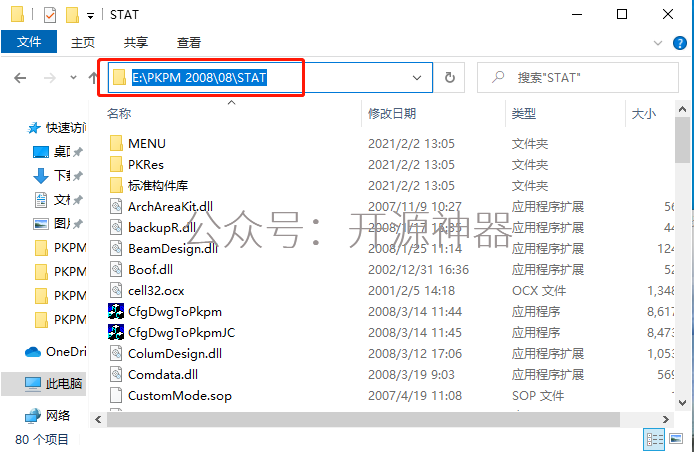Go up one folder level arrow

pyautogui.click(x=93, y=78)
